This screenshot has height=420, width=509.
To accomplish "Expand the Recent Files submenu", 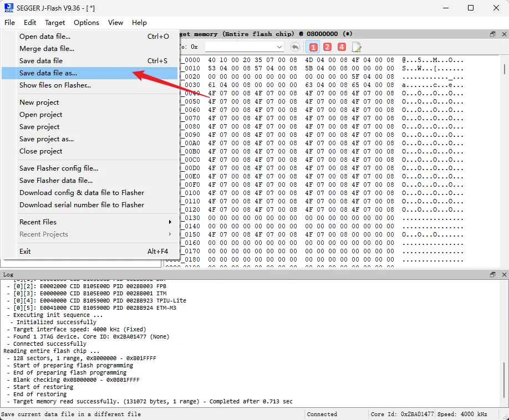I will click(170, 222).
